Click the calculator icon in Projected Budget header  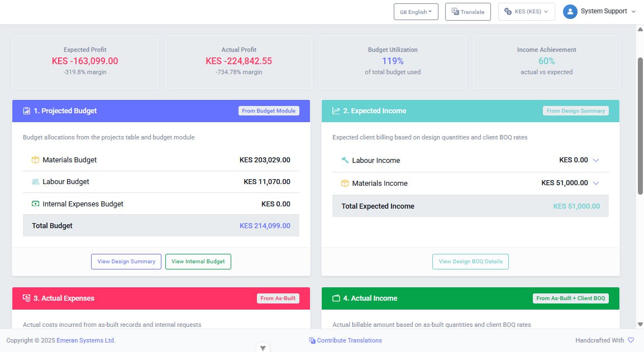[x=26, y=110]
